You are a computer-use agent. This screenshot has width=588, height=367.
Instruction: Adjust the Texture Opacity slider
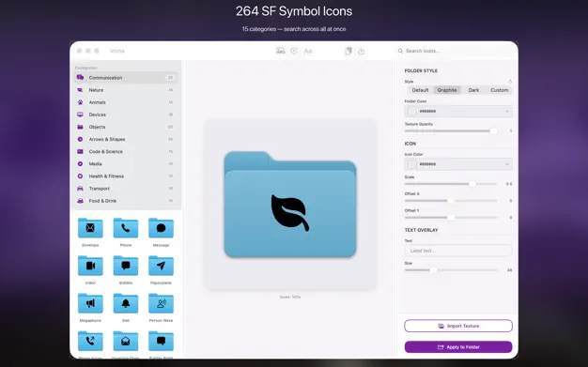(451, 130)
